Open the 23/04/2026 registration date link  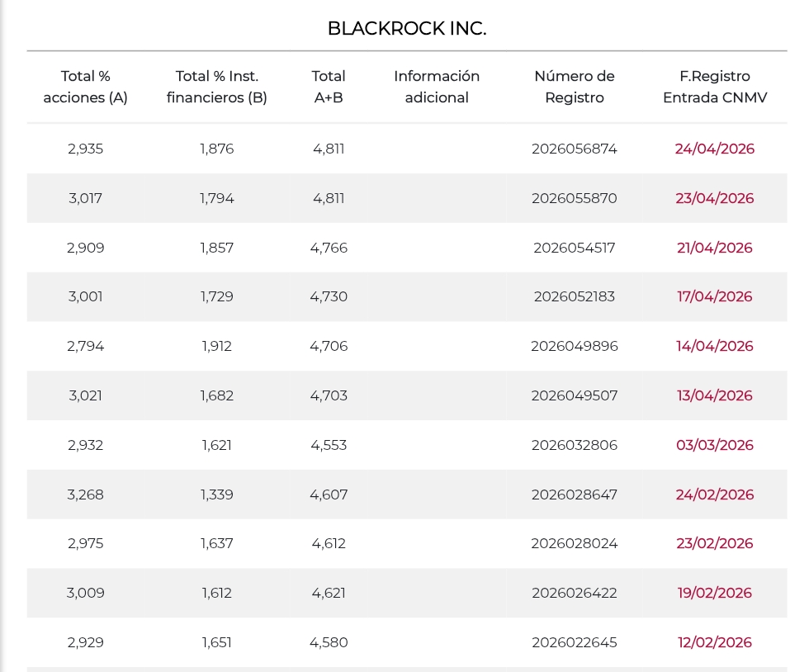click(714, 198)
